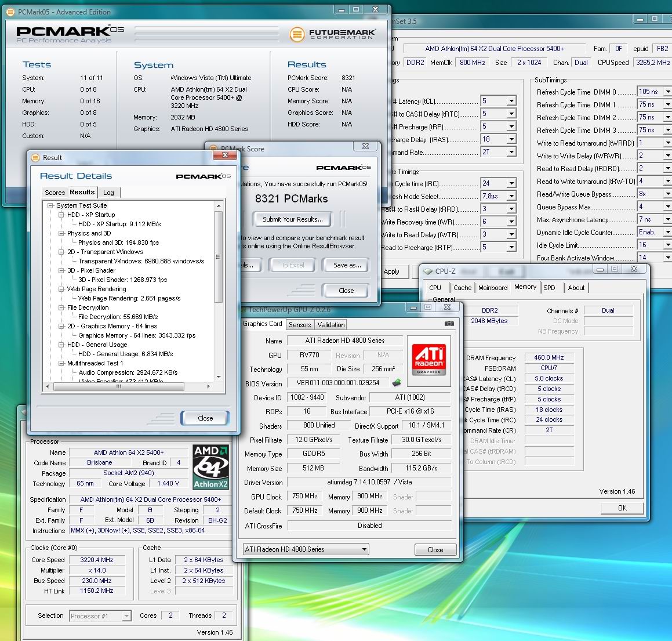This screenshot has height=641, width=672.
Task: Click the CPU-Z title bar icon
Action: click(428, 271)
